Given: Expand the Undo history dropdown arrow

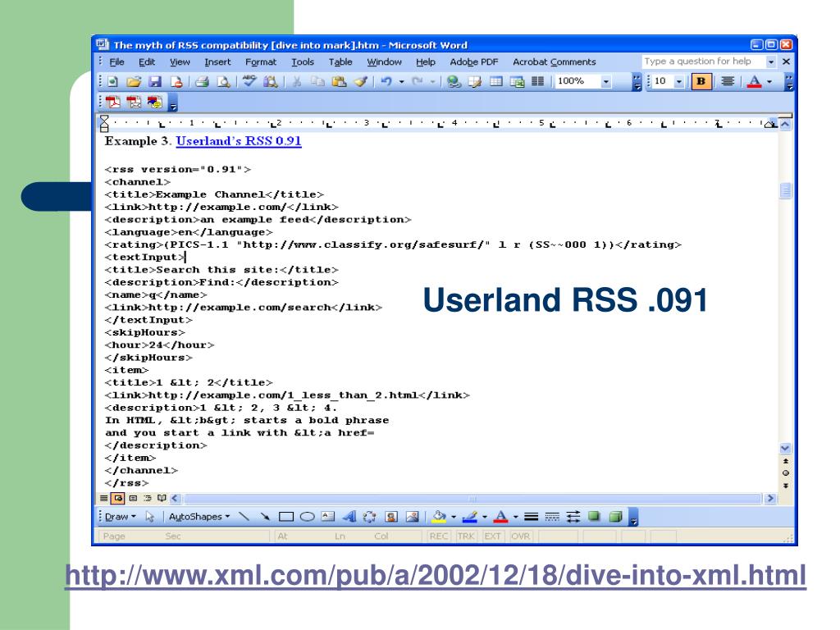Looking at the screenshot, I should pos(401,81).
